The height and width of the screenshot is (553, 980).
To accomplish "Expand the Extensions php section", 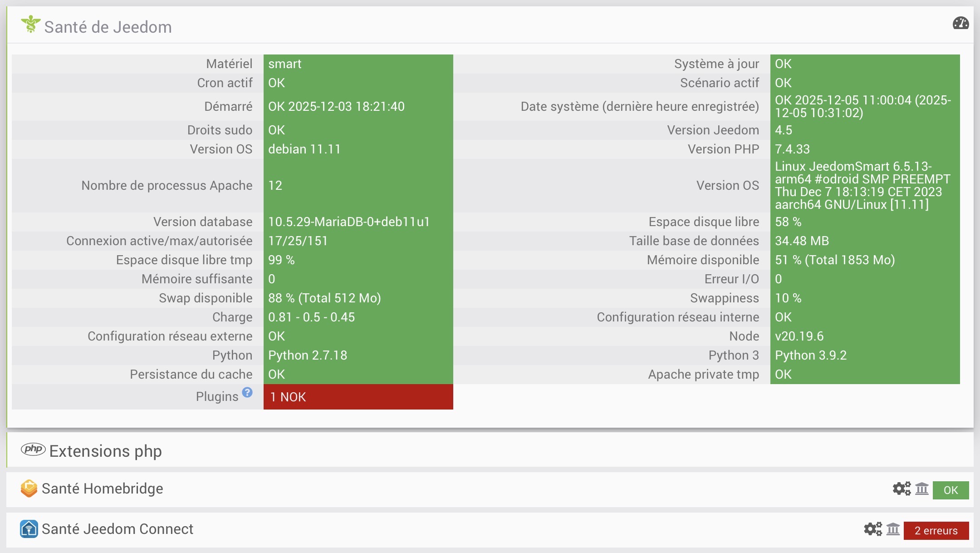I will [105, 451].
